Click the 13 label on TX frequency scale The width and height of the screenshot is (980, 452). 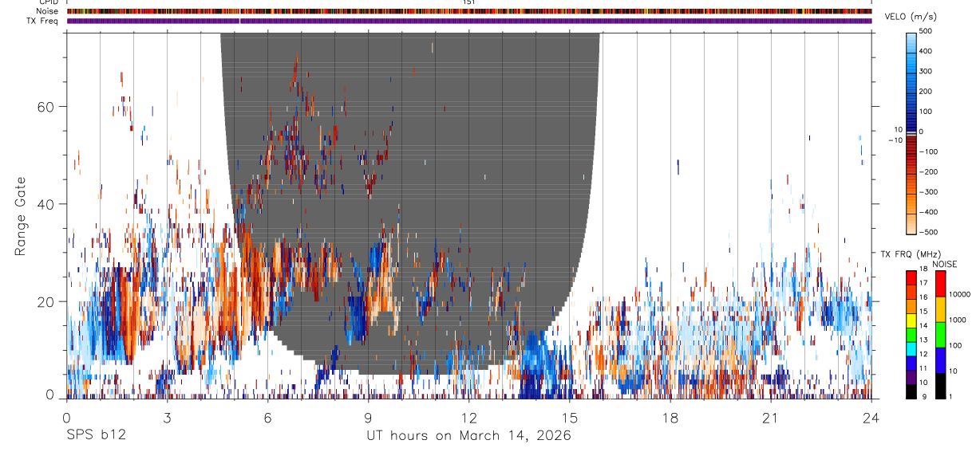[925, 340]
